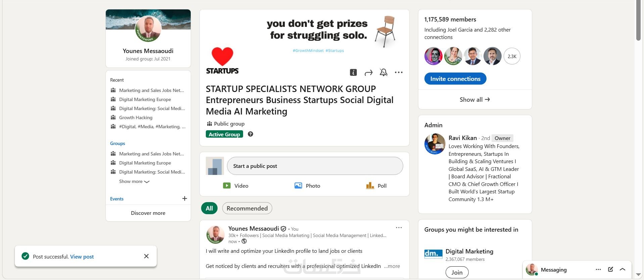
Task: Add a Photo to the post
Action: tap(307, 186)
